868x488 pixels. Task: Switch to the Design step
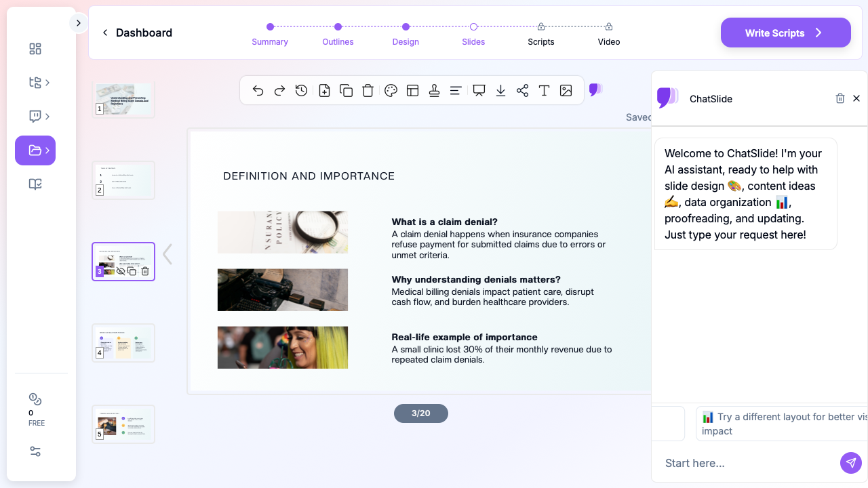[406, 27]
